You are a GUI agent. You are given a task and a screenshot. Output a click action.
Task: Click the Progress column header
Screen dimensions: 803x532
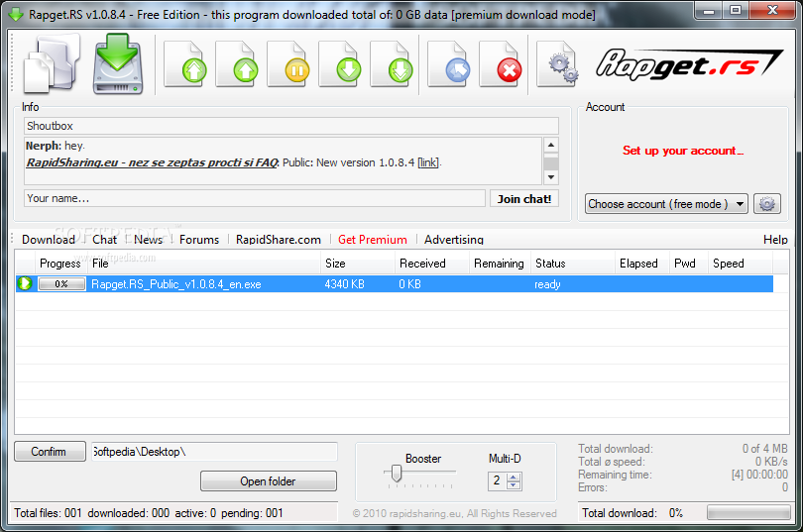pyautogui.click(x=60, y=264)
